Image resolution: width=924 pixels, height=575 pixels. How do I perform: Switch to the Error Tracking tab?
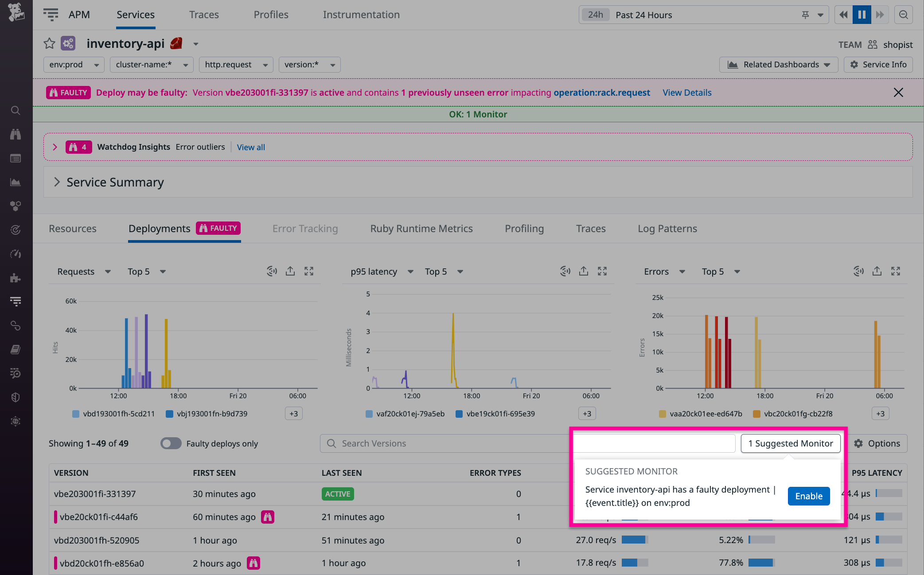[x=305, y=229]
